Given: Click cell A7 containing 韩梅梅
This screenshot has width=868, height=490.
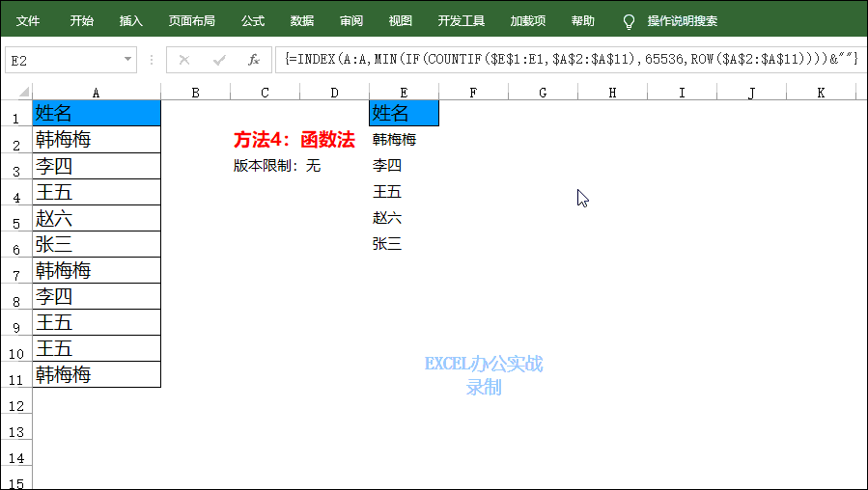Looking at the screenshot, I should click(97, 270).
